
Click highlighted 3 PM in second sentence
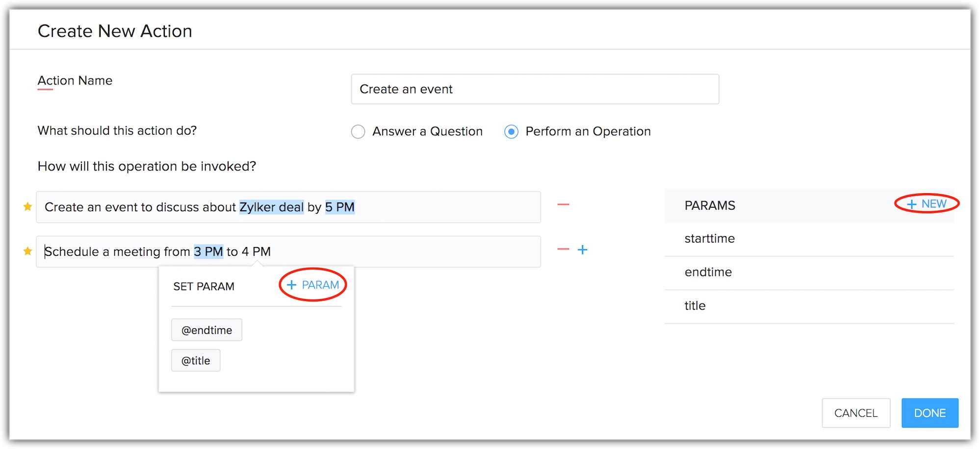(x=208, y=251)
